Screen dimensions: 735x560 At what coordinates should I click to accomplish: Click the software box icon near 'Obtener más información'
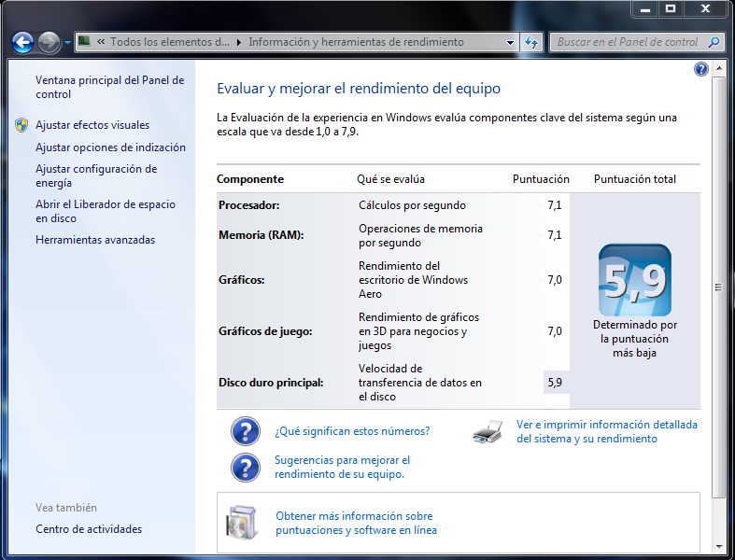[x=241, y=523]
